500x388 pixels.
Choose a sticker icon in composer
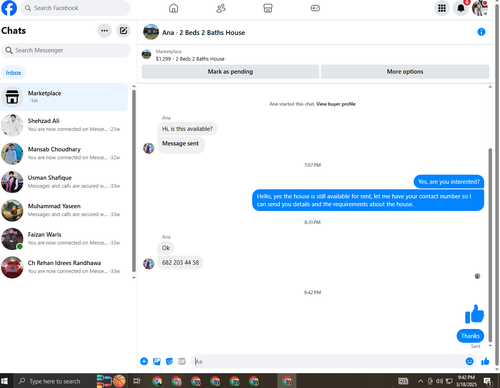point(169,361)
